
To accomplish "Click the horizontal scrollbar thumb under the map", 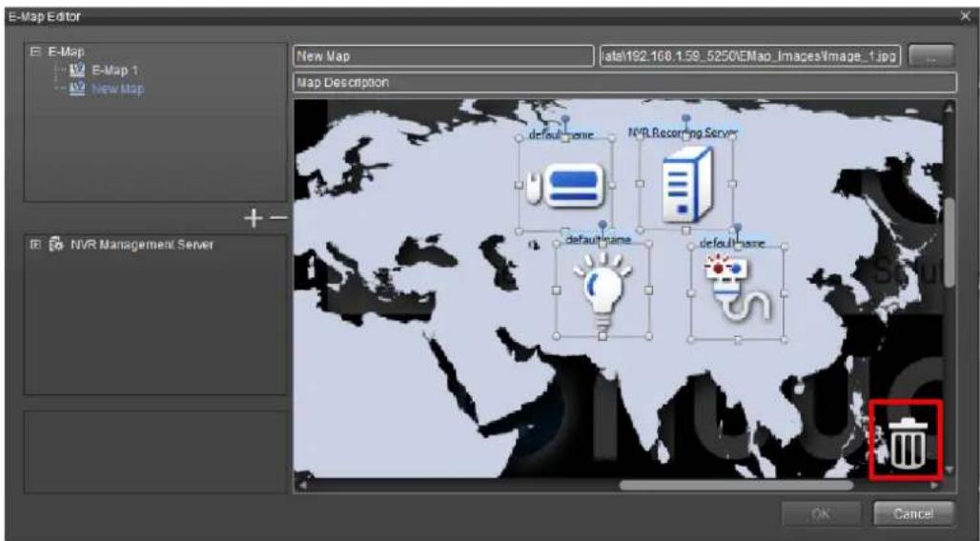I will tap(736, 485).
